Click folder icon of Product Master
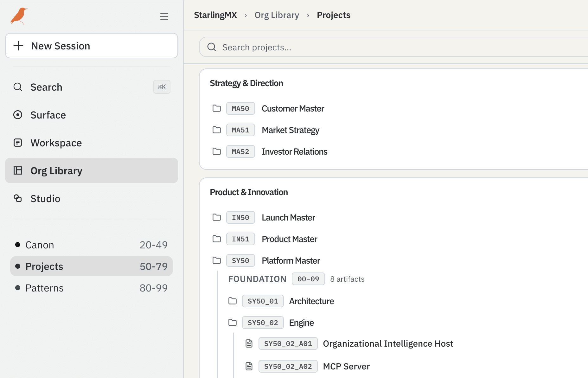The image size is (588, 378). pyautogui.click(x=217, y=239)
